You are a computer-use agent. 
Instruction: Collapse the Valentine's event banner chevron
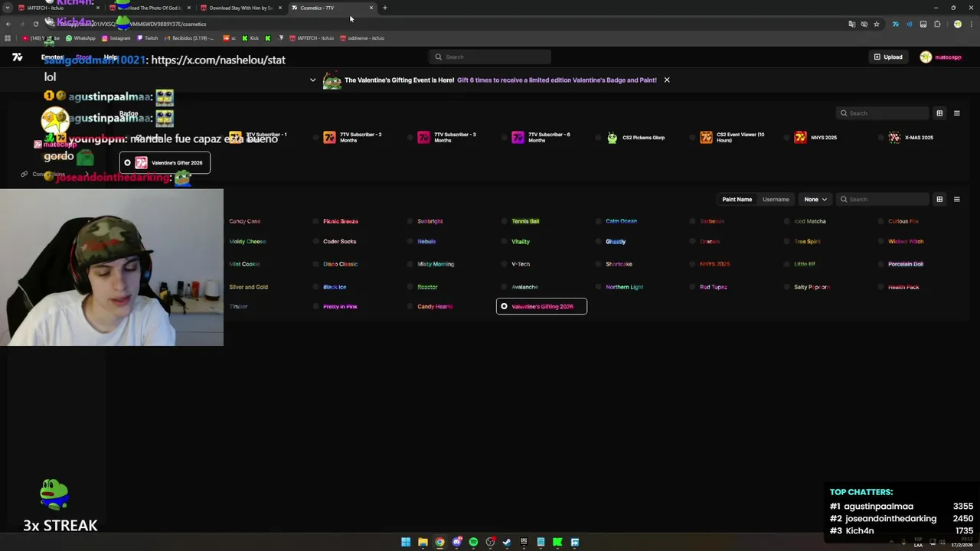pos(312,80)
